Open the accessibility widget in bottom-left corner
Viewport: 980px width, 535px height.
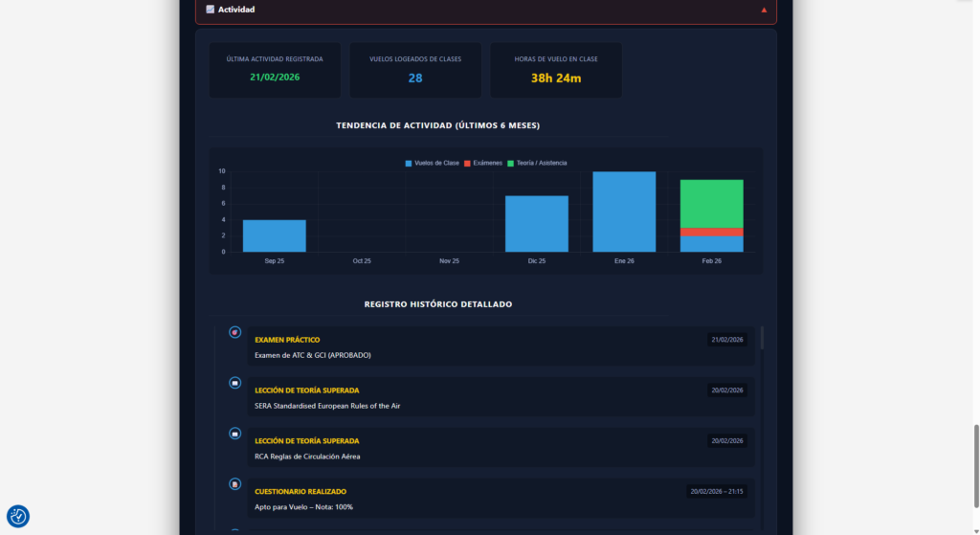18,516
